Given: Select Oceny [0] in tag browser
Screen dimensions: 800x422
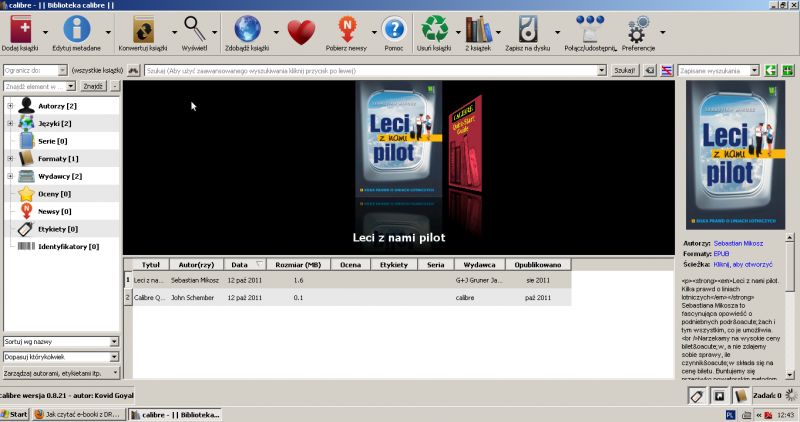Looking at the screenshot, I should click(x=54, y=194).
